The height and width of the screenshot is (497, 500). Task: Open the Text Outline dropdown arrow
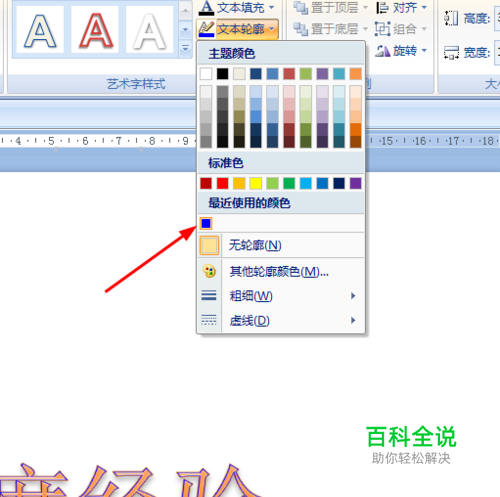pos(272,29)
